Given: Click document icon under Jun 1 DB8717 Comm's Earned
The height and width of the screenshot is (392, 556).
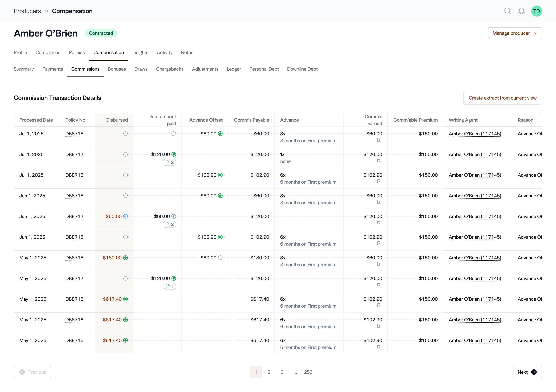Looking at the screenshot, I should pyautogui.click(x=379, y=223).
